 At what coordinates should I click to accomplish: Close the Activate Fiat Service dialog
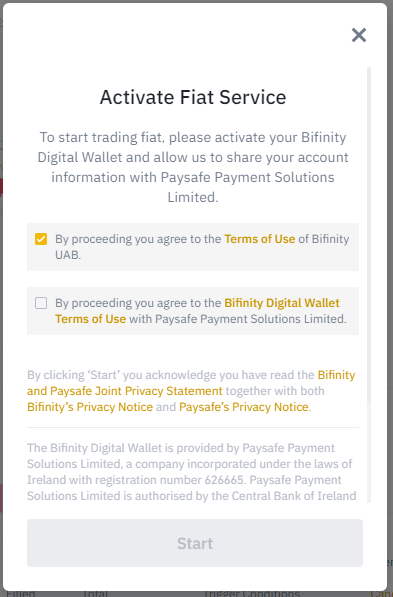point(359,35)
